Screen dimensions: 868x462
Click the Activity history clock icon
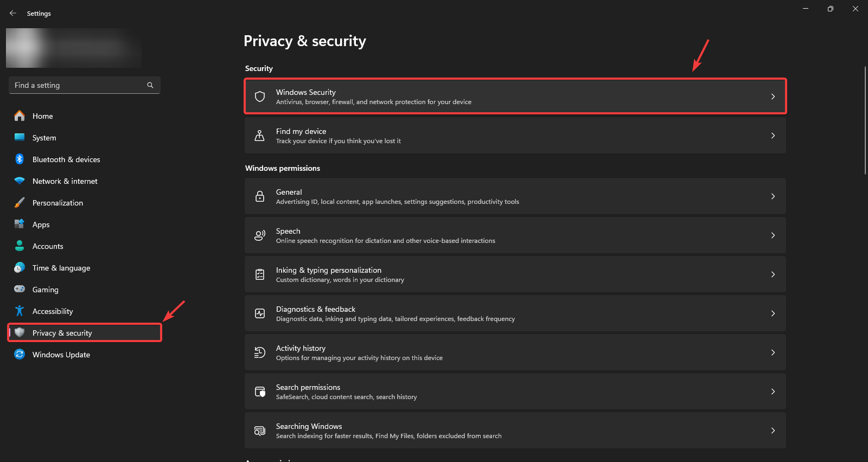click(x=260, y=352)
